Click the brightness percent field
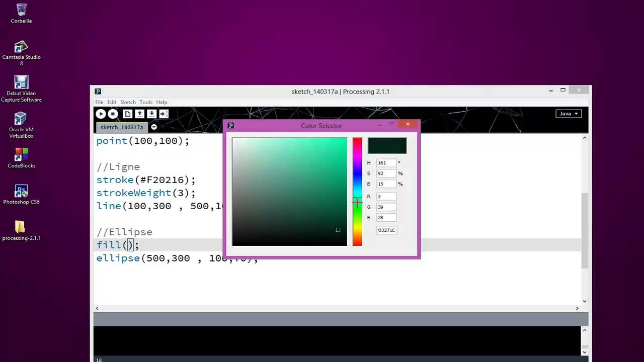 [x=386, y=184]
